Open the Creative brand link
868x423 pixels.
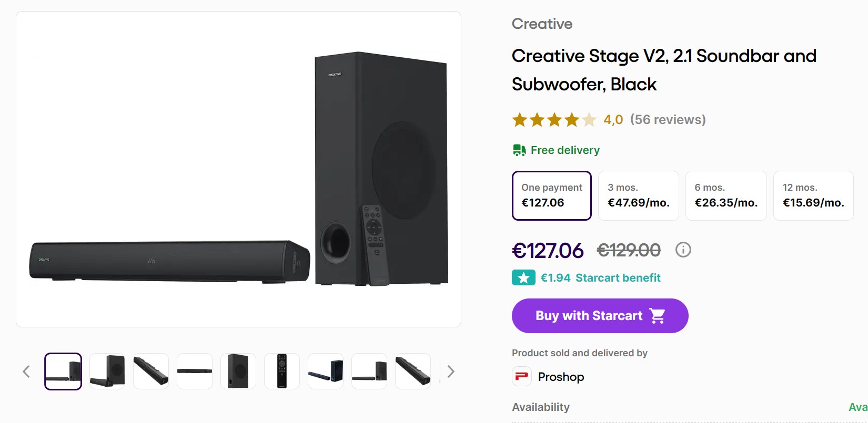(x=542, y=24)
